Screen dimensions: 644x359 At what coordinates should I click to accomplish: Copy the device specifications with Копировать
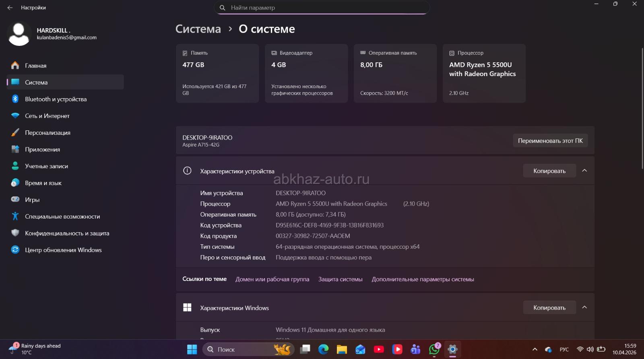pos(549,171)
